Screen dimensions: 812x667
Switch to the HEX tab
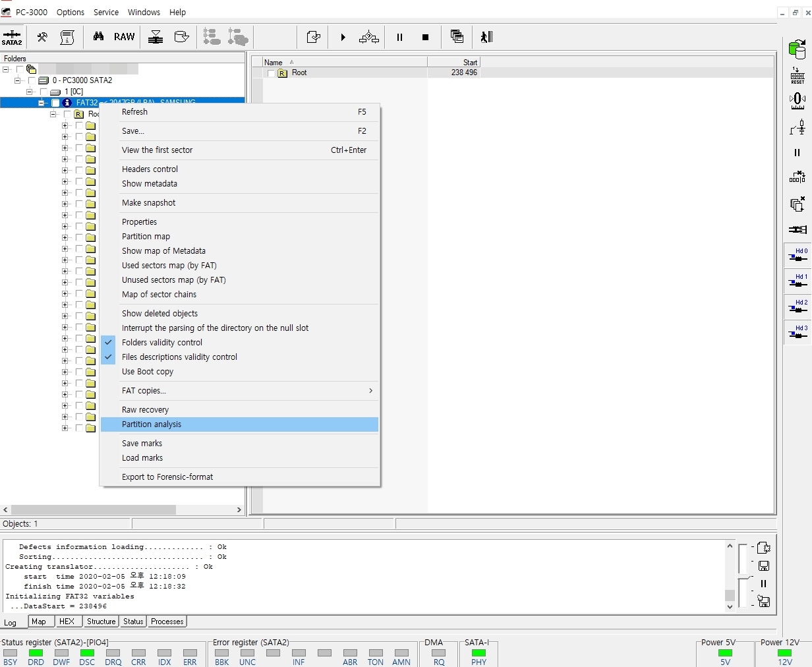(67, 621)
